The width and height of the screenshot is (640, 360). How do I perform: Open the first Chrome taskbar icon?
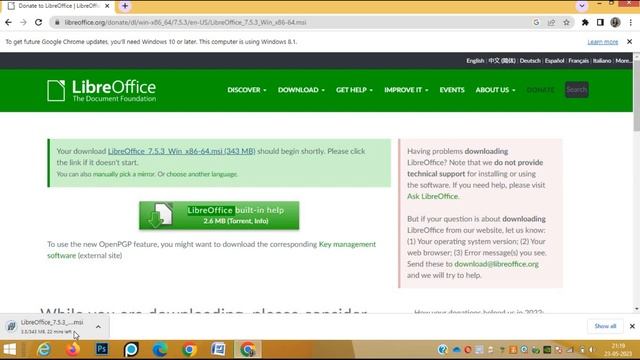[x=189, y=349]
